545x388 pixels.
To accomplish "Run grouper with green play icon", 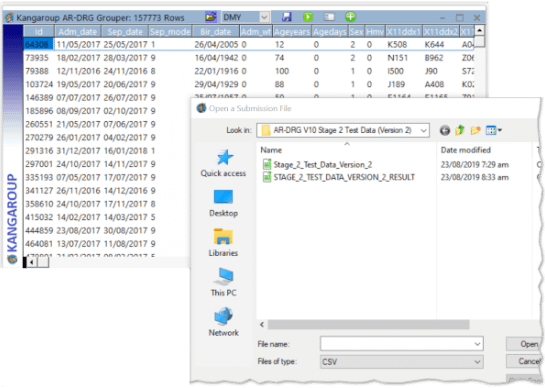I will tap(308, 17).
